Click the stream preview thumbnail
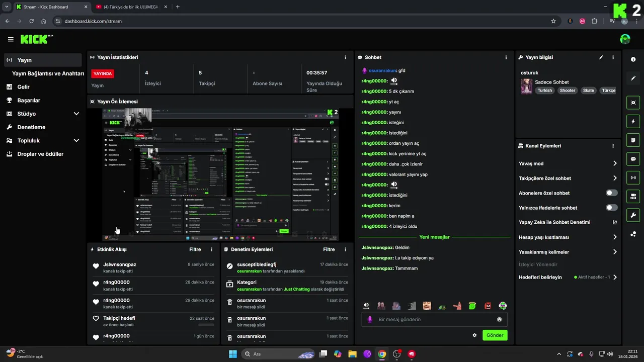 pyautogui.click(x=220, y=174)
